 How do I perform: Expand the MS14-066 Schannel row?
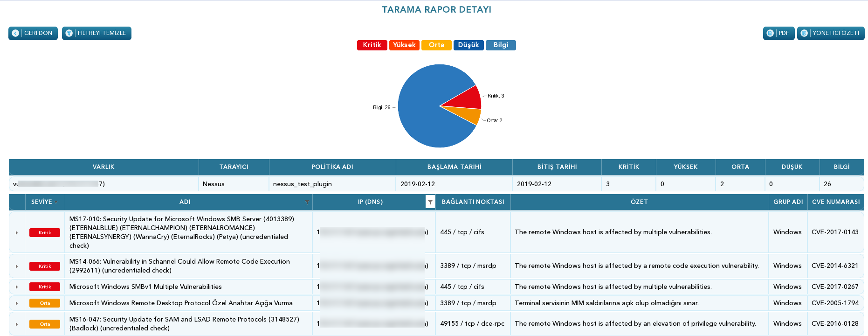coord(17,266)
